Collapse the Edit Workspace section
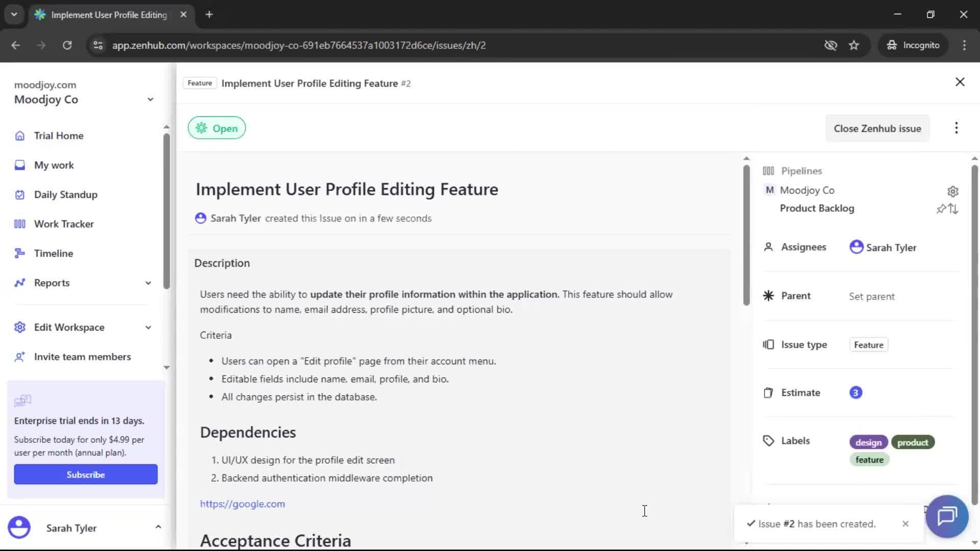 [148, 327]
